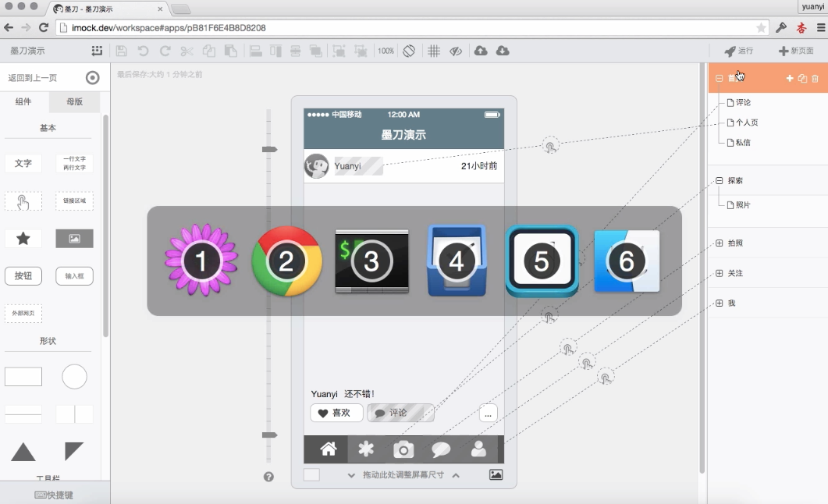Click the upper handle on the vertical ruler slider
The width and height of the screenshot is (828, 504).
[x=269, y=148]
